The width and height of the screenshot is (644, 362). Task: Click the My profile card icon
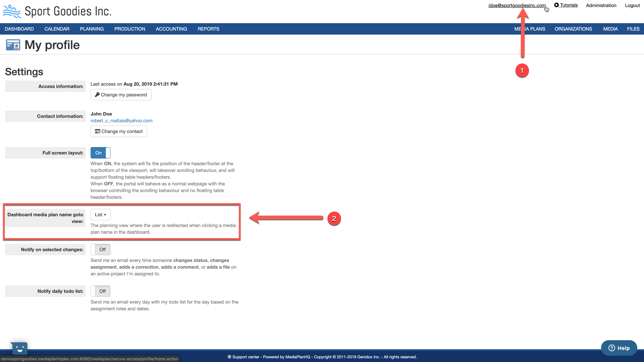coord(13,45)
